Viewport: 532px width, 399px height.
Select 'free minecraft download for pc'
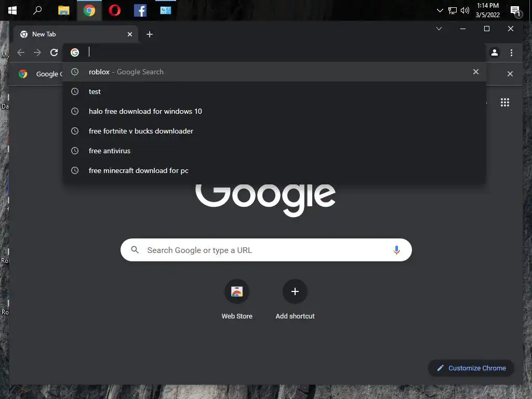click(x=274, y=170)
